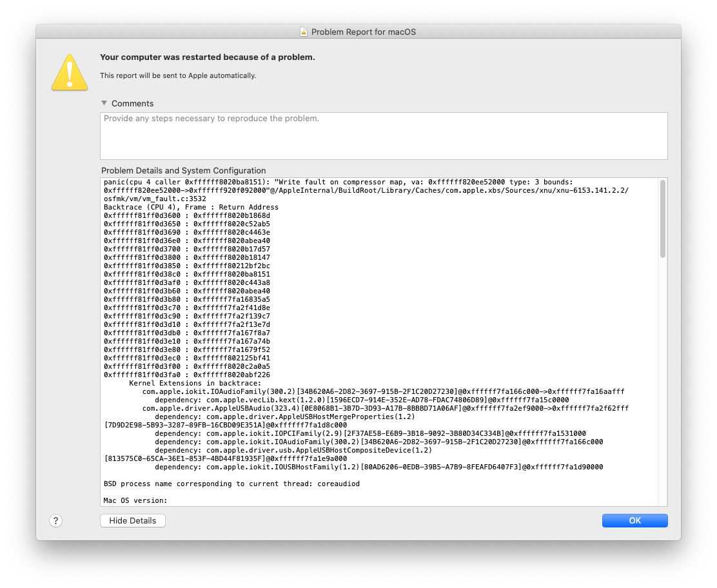Click the backtrace row ending in 0xffffff8020b1868d
717x588 pixels.
(187, 215)
